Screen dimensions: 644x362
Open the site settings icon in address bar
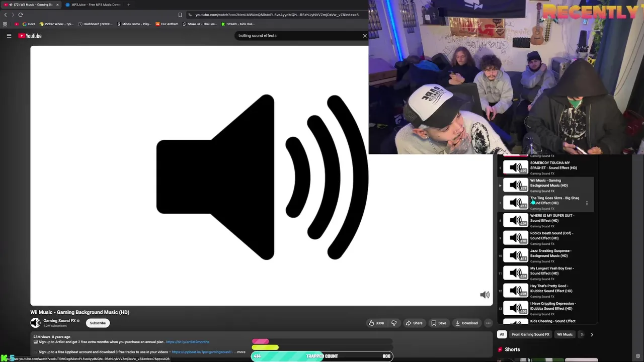tap(190, 15)
